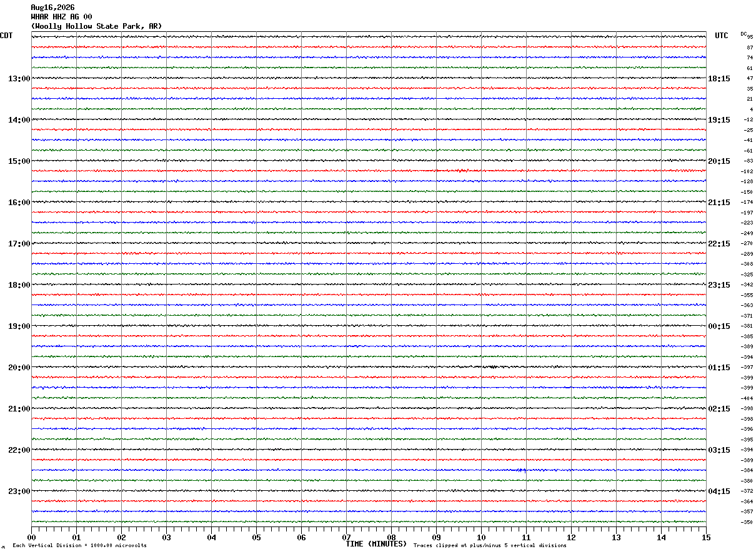Click the 04:15 UTC time label
The width and height of the screenshot is (756, 554).
coord(719,491)
